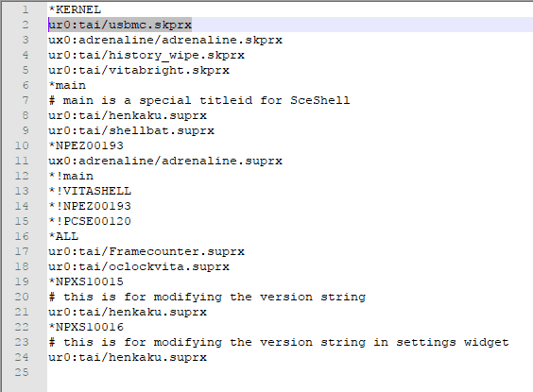Place cursor on the *!VITASHELL line
This screenshot has height=392, width=533.
click(x=90, y=191)
